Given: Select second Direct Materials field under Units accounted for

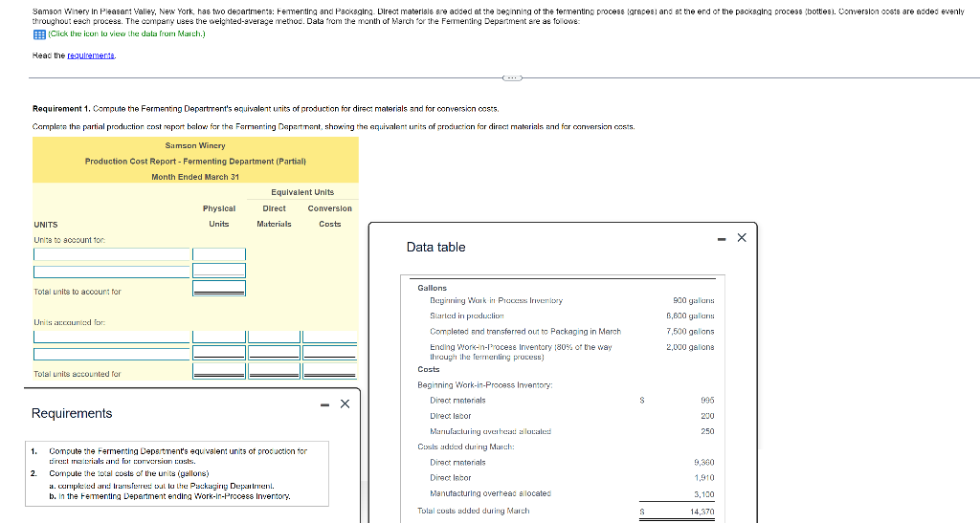Looking at the screenshot, I should 275,353.
